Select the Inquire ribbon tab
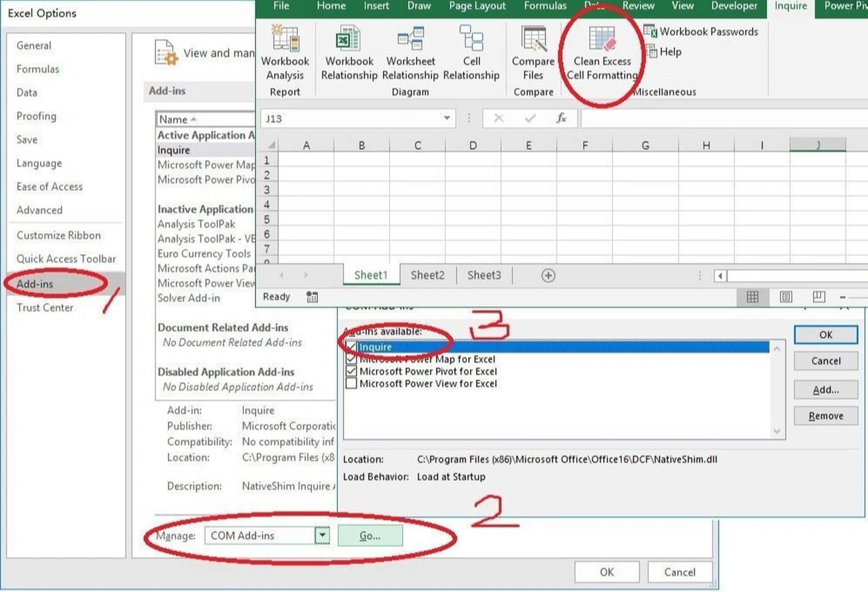 (x=791, y=6)
